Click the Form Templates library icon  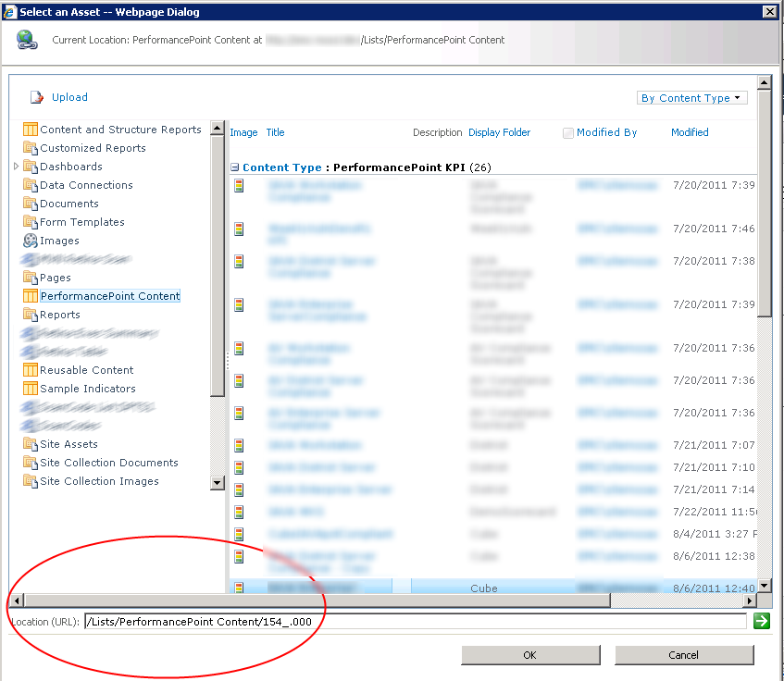coord(30,222)
